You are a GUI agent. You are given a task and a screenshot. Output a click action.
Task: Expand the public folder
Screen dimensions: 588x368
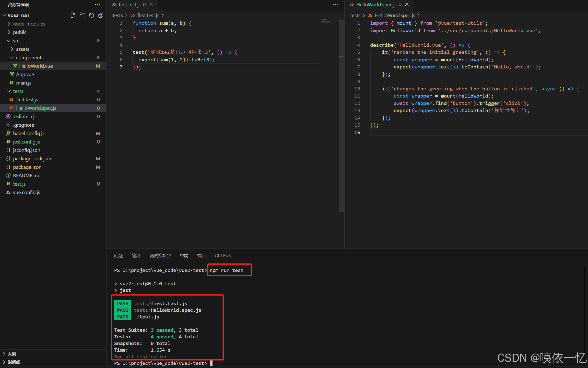[20, 32]
